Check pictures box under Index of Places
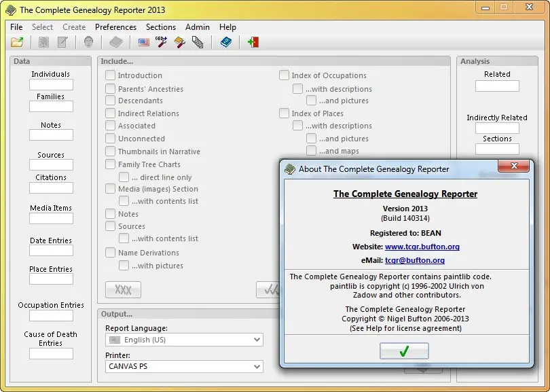The image size is (550, 392). [311, 139]
